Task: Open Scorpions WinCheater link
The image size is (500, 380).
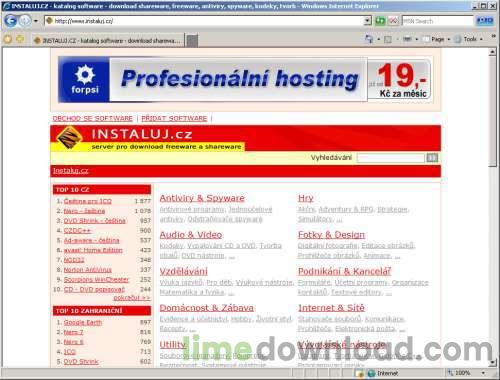Action: (96, 279)
